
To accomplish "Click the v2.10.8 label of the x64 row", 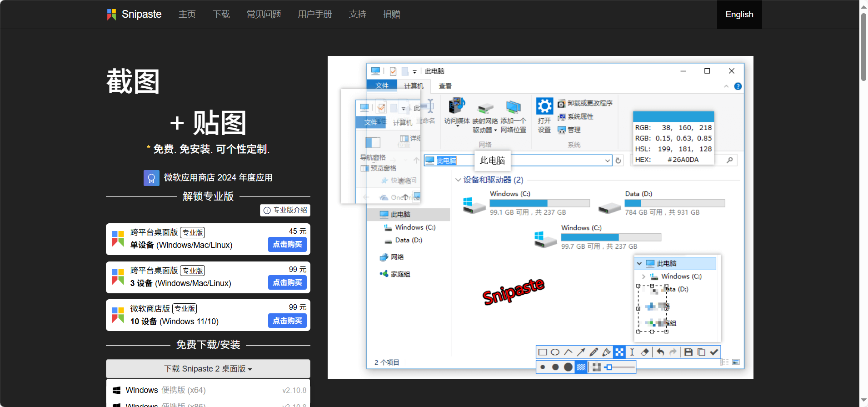I will point(294,390).
